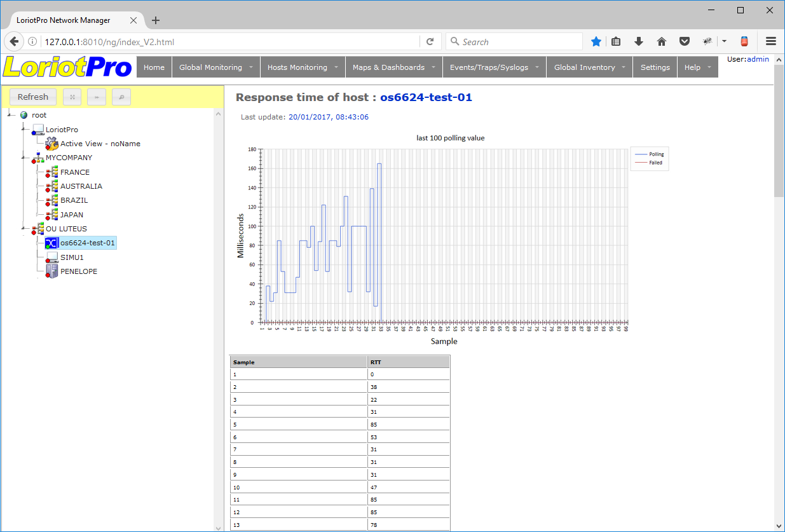
Task: Open the Maps & Dashboards dropdown arrow
Action: (433, 67)
